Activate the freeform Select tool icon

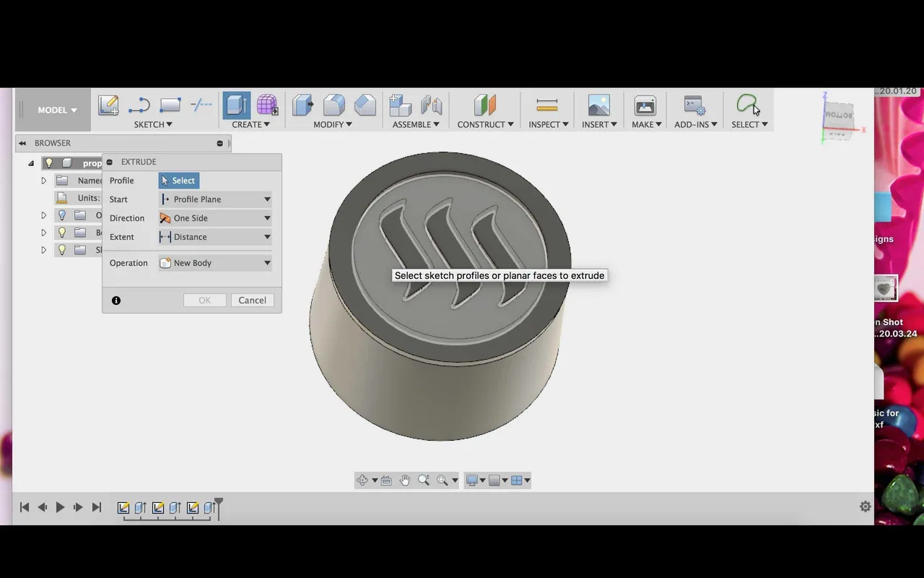point(748,105)
